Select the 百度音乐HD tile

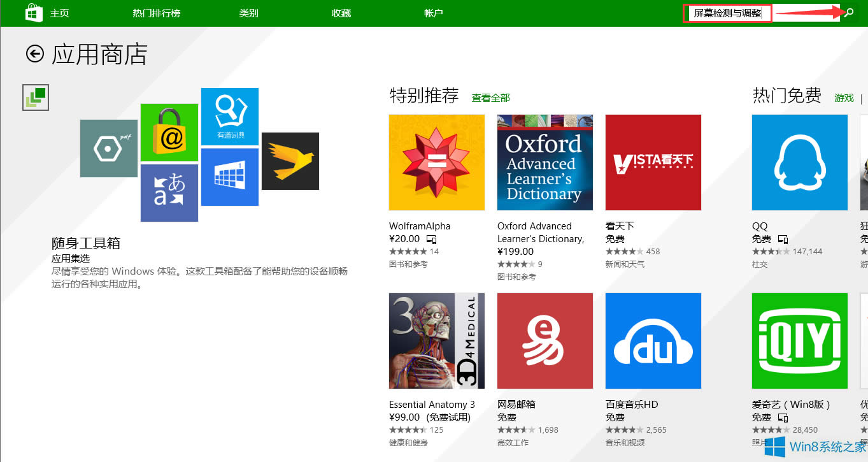pos(653,340)
